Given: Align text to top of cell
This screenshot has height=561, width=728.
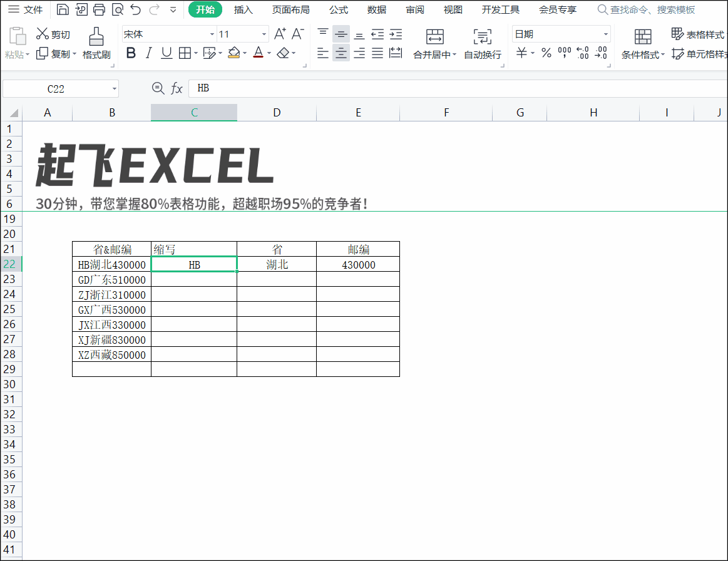Looking at the screenshot, I should pos(322,34).
